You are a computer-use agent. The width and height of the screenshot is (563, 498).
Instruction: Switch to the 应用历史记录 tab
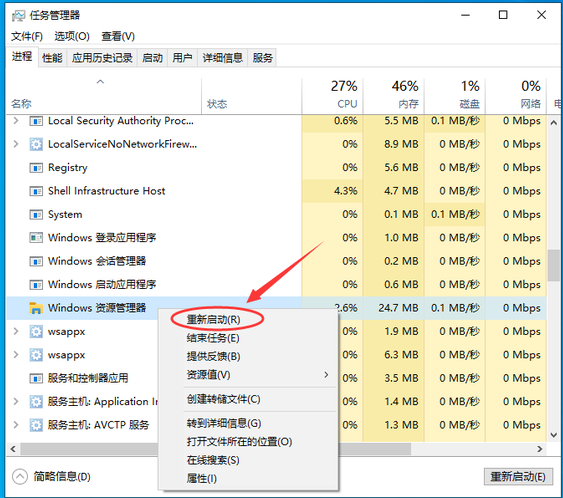pos(102,58)
